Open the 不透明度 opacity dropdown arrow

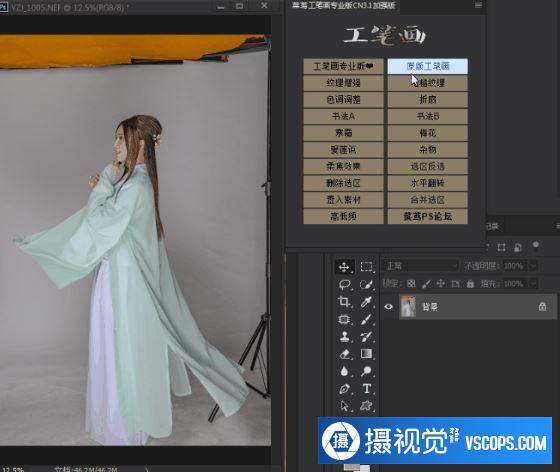533,266
